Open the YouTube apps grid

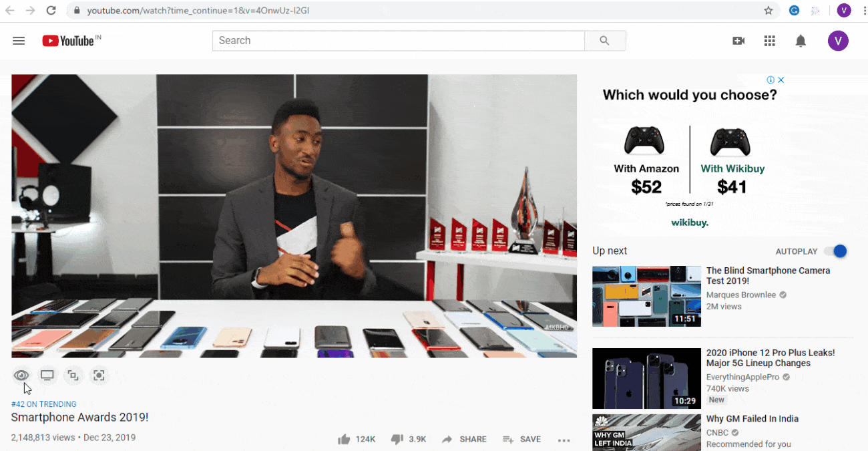(x=769, y=41)
